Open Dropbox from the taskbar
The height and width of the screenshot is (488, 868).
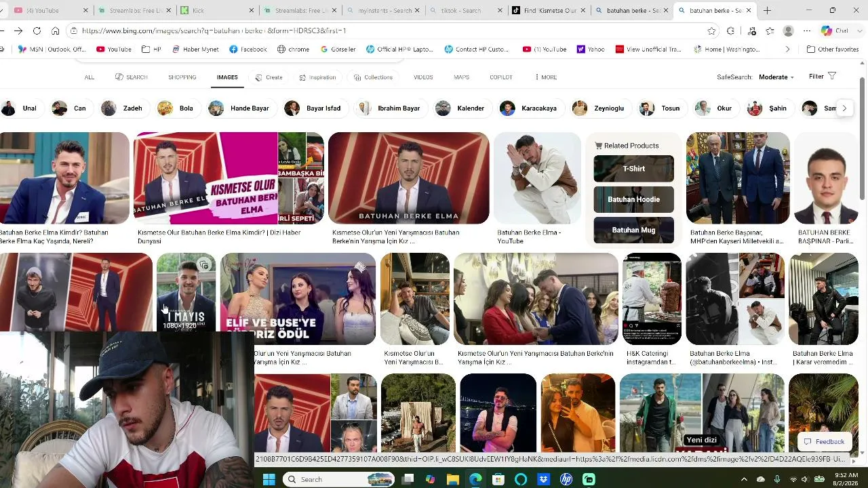click(x=543, y=479)
